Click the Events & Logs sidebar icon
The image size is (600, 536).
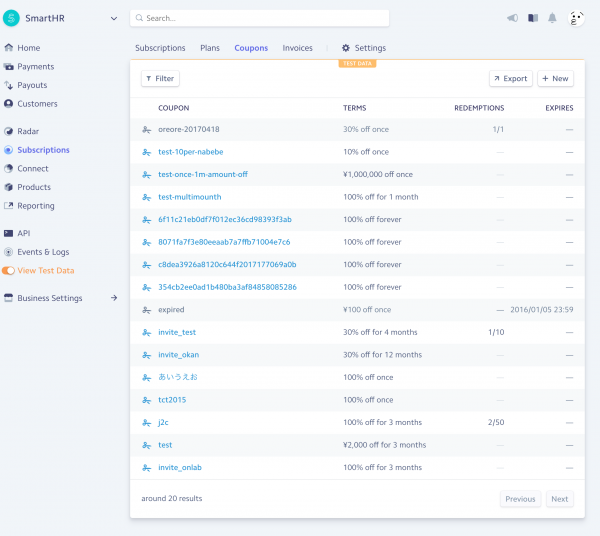tap(8, 252)
